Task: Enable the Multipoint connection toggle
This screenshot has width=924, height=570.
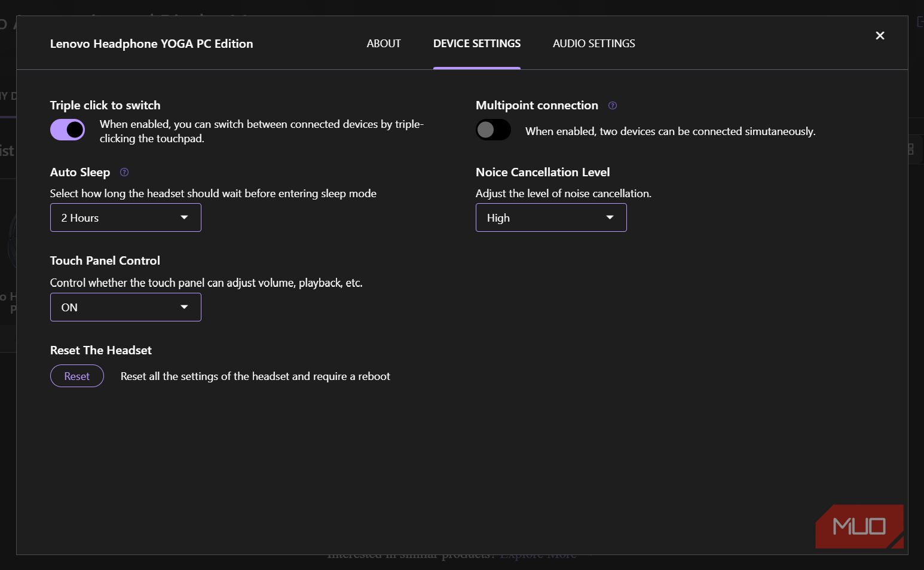Action: pos(493,130)
